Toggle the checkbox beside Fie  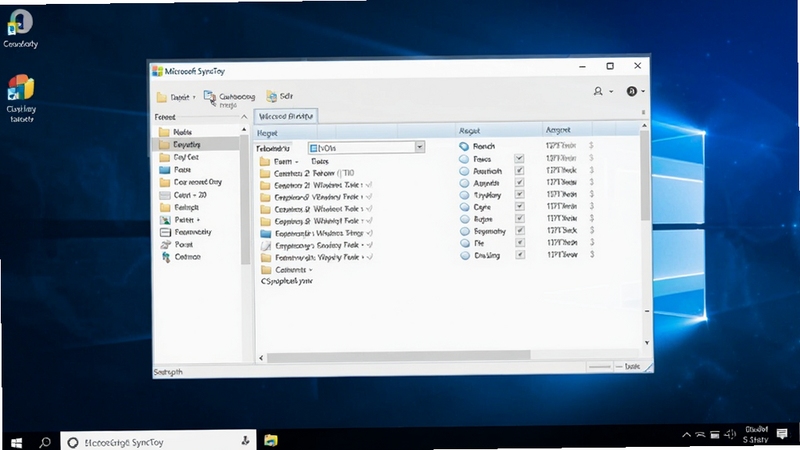coord(519,243)
